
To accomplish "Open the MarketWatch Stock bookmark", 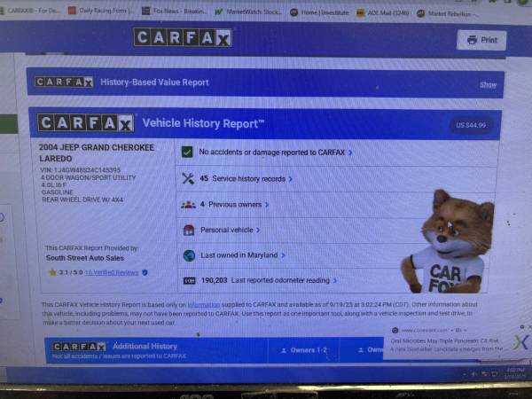I will coord(248,12).
